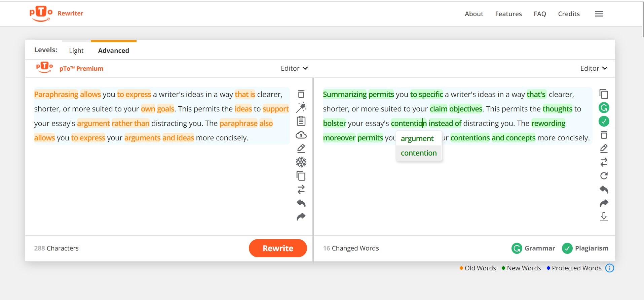Click the green word 'rewording' in output
Screen dimensions: 644x300
click(548, 123)
